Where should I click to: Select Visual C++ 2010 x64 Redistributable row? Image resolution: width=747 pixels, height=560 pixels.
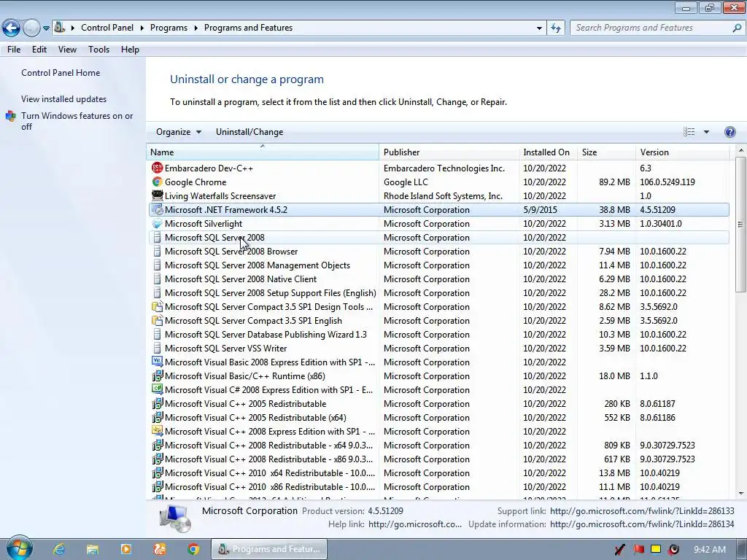pyautogui.click(x=438, y=472)
